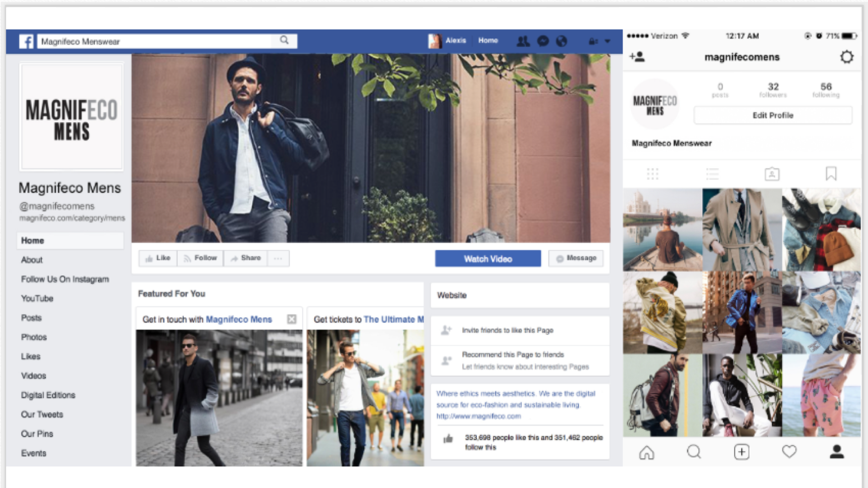Click the Facebook logo icon
The width and height of the screenshot is (868, 488).
pyautogui.click(x=26, y=41)
